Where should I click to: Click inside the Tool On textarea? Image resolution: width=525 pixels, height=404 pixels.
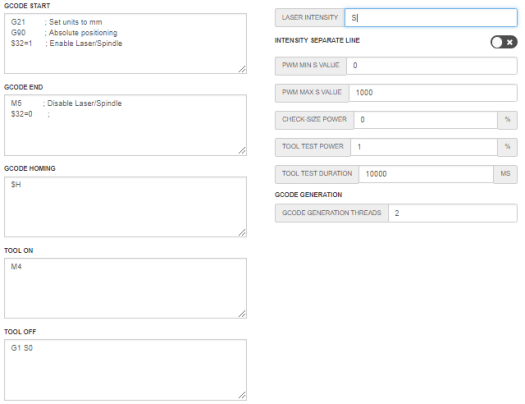click(x=126, y=288)
